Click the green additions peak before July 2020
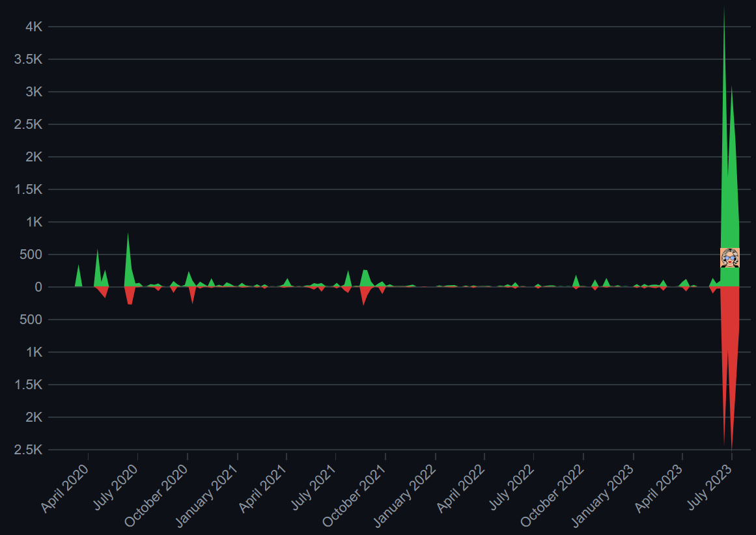 (x=128, y=260)
